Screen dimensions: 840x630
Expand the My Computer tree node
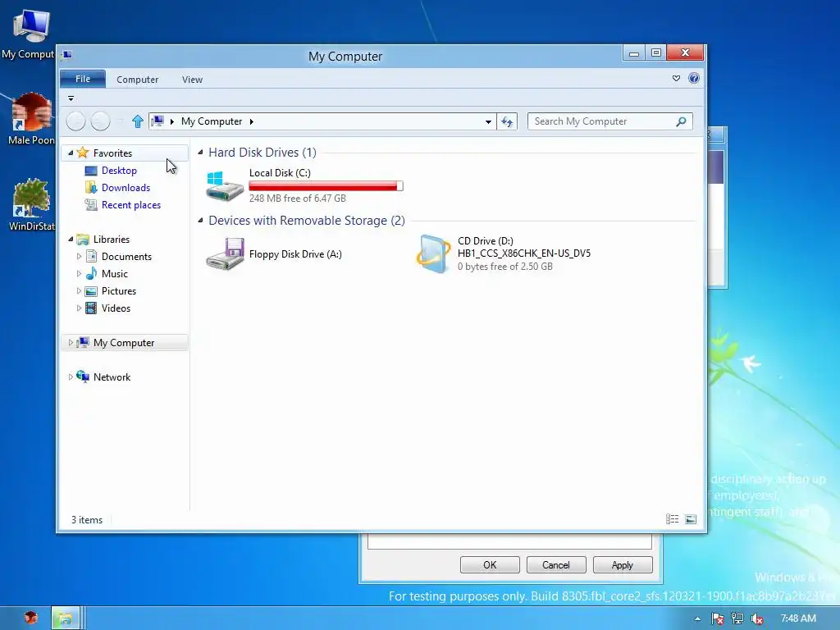click(71, 342)
